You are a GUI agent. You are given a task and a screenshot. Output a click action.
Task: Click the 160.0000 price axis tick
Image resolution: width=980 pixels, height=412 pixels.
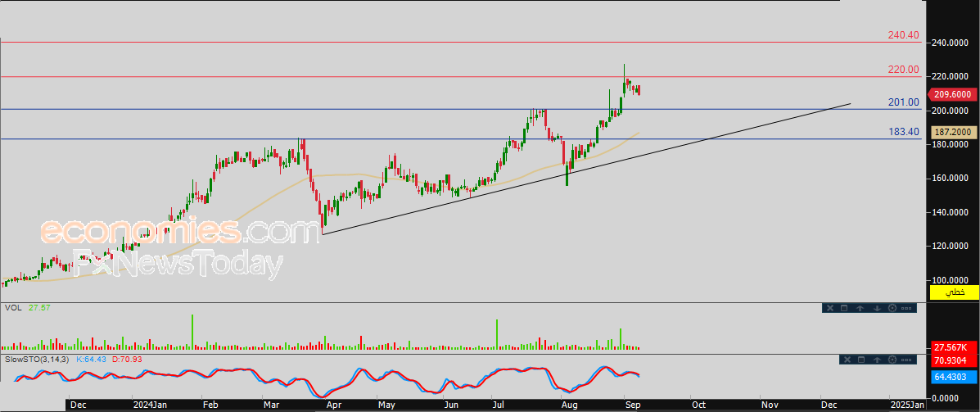click(x=951, y=179)
